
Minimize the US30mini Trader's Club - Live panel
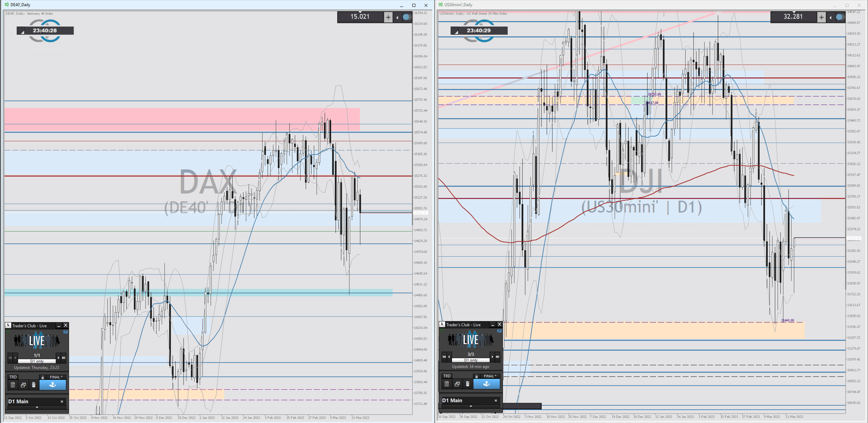coord(492,325)
